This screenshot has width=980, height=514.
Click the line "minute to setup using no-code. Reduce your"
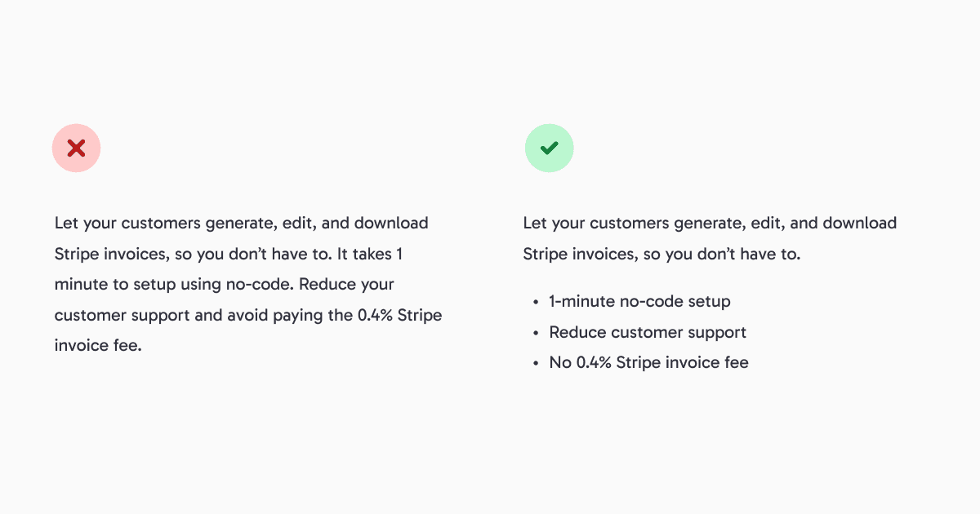pyautogui.click(x=224, y=285)
